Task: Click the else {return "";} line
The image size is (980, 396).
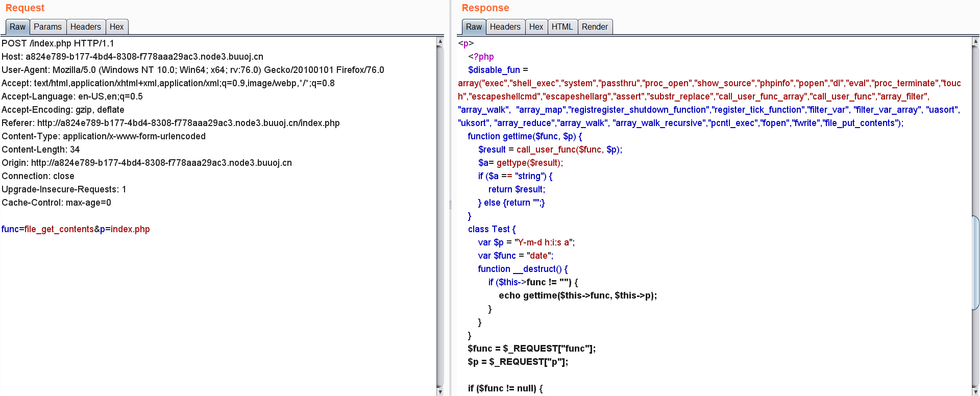Action: (x=511, y=203)
